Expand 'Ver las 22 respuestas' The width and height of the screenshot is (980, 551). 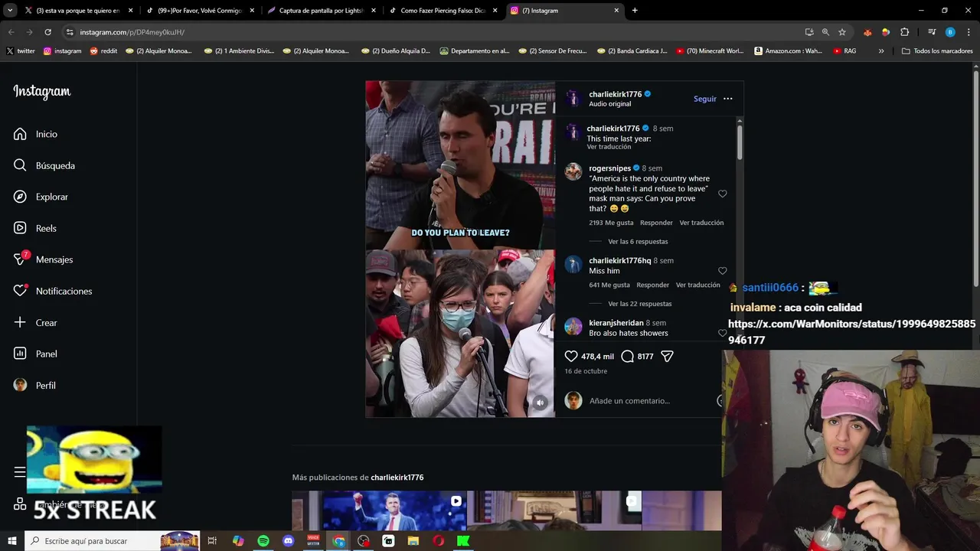point(640,304)
